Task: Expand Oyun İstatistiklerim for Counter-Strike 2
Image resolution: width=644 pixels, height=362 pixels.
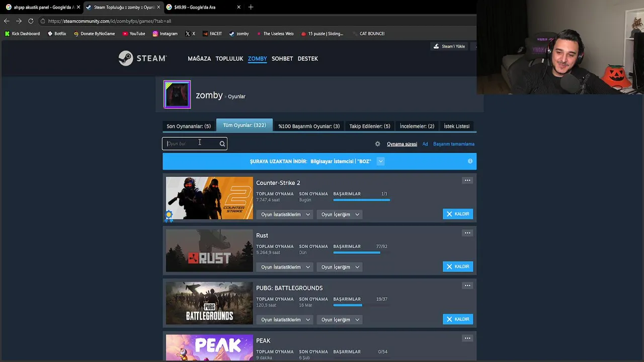Action: pyautogui.click(x=286, y=215)
